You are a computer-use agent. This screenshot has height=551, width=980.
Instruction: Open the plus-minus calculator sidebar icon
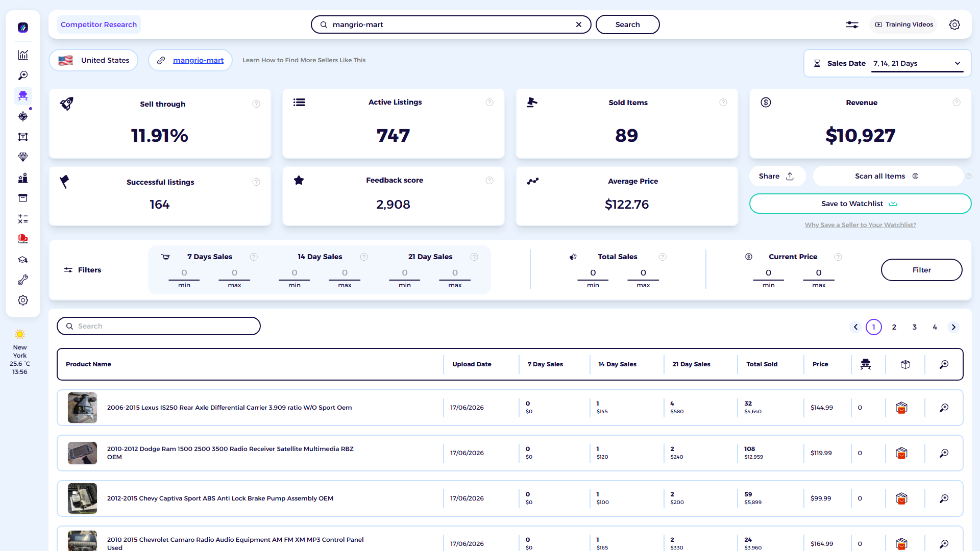(x=23, y=219)
